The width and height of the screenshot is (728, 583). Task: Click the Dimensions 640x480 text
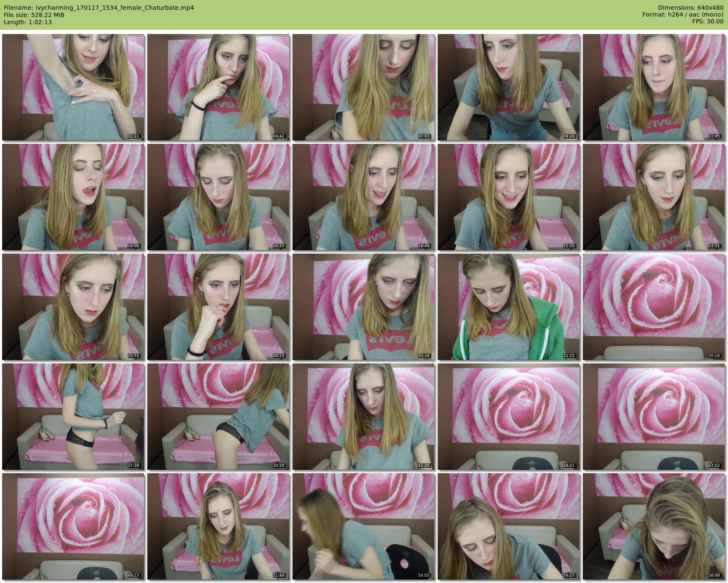point(691,8)
